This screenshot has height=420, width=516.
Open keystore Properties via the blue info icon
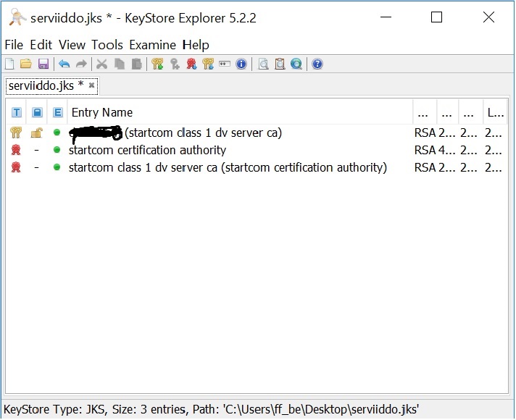pyautogui.click(x=241, y=64)
